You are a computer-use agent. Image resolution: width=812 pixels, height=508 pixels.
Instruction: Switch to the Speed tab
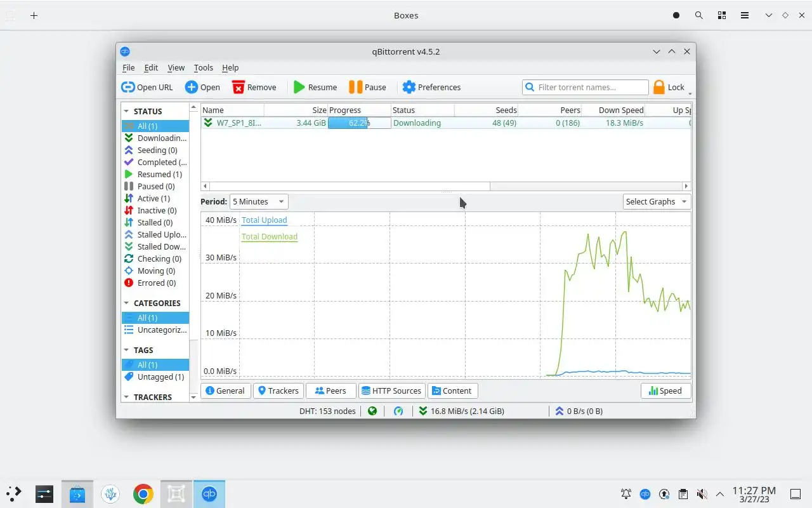665,391
